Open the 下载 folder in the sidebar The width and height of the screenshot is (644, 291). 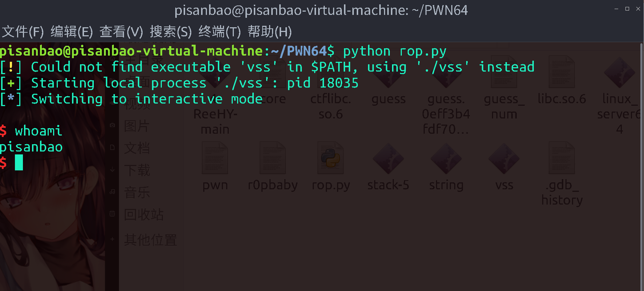[x=137, y=170]
